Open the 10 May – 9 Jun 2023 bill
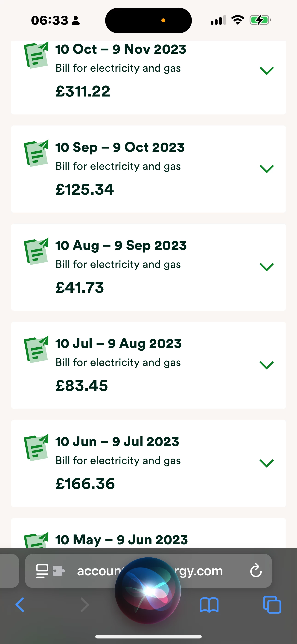This screenshot has height=644, width=297. click(x=122, y=539)
